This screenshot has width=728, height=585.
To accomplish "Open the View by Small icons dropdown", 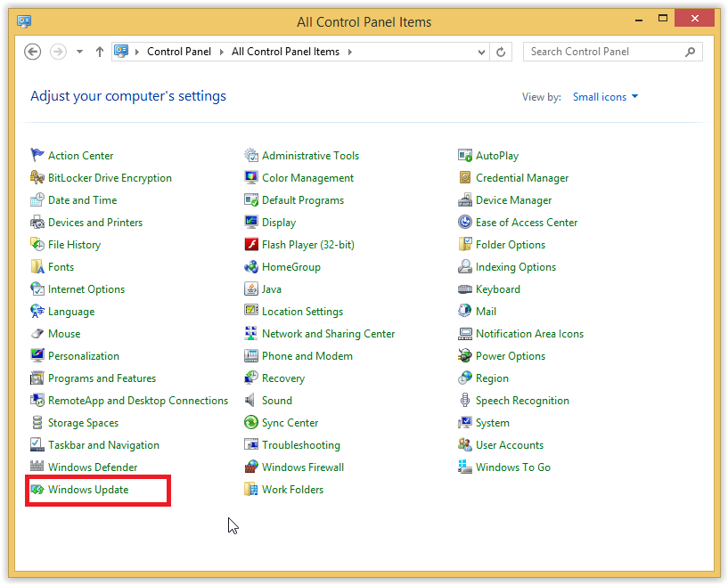I will coord(605,96).
